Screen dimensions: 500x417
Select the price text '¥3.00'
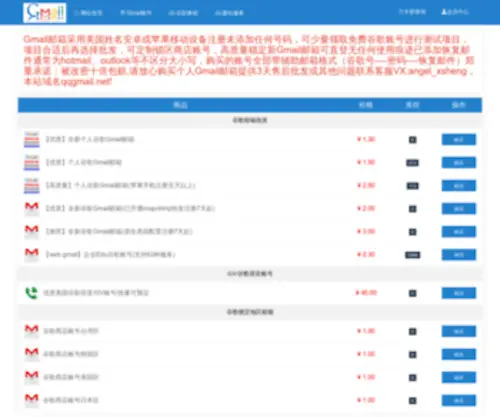click(366, 231)
